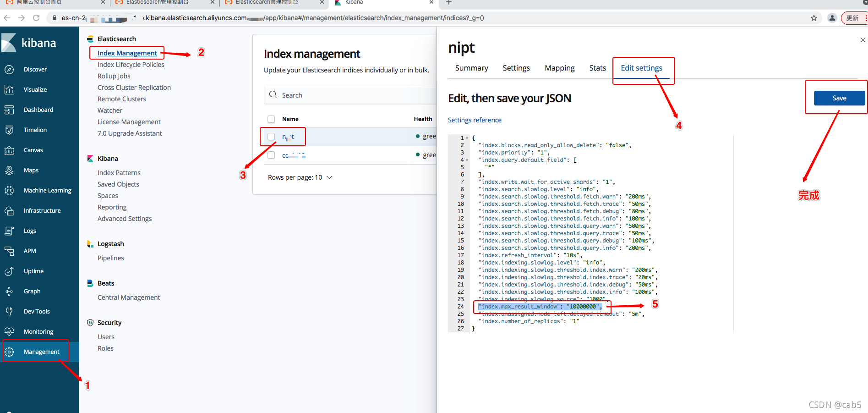Open the Logs sidebar icon
Viewport: 868px width, 413px height.
tap(9, 231)
